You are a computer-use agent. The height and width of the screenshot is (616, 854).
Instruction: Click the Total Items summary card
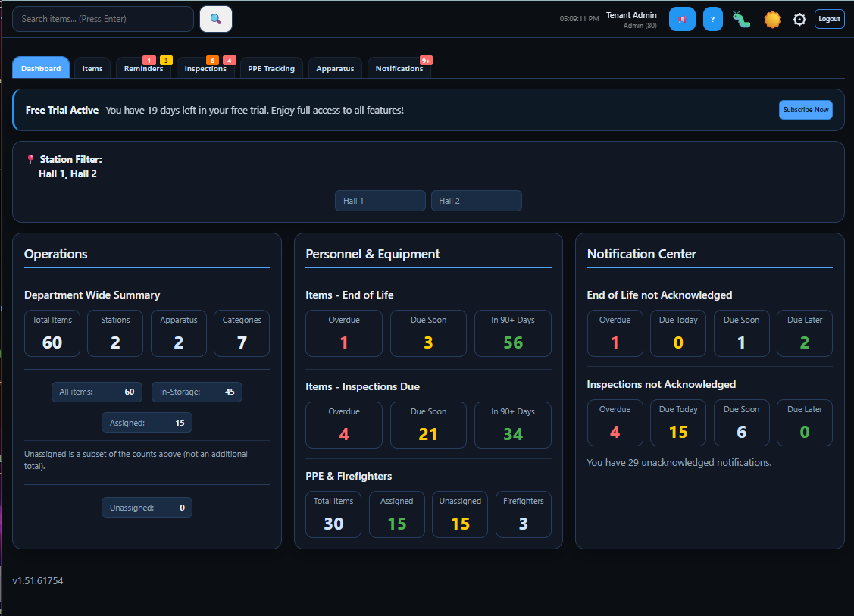coord(52,333)
